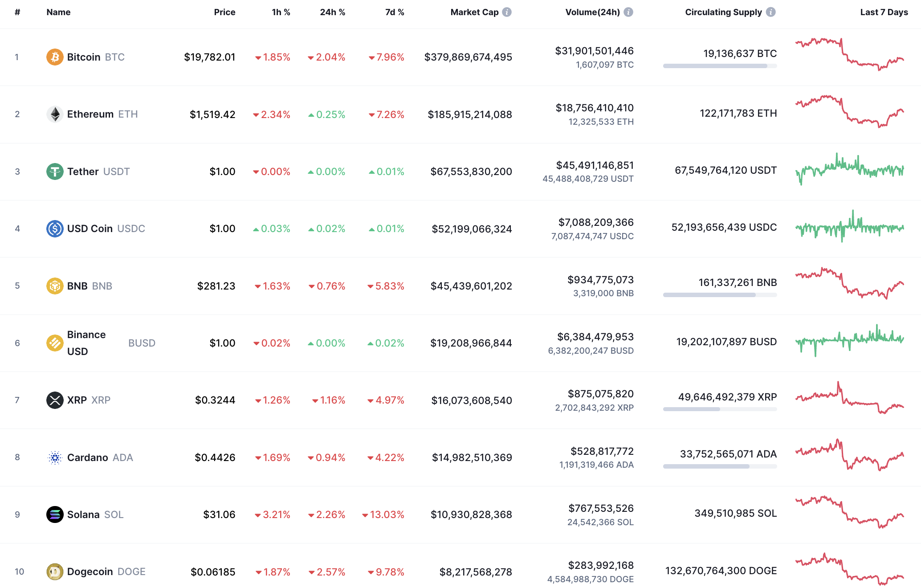The width and height of the screenshot is (921, 588).
Task: Sort the table by 24h %
Action: pyautogui.click(x=332, y=12)
